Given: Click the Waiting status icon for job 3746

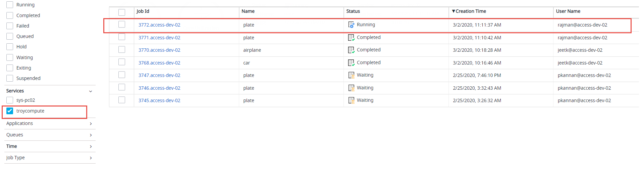Looking at the screenshot, I should click(x=351, y=88).
